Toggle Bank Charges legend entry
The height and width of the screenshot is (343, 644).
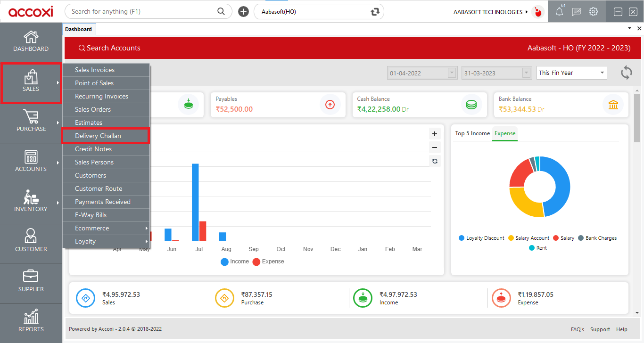(x=597, y=238)
